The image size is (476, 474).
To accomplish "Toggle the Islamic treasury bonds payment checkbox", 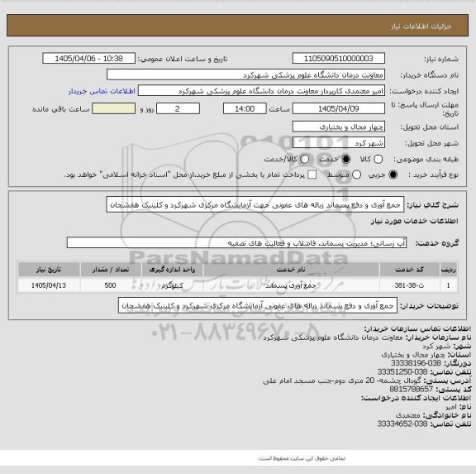I will coord(312,175).
